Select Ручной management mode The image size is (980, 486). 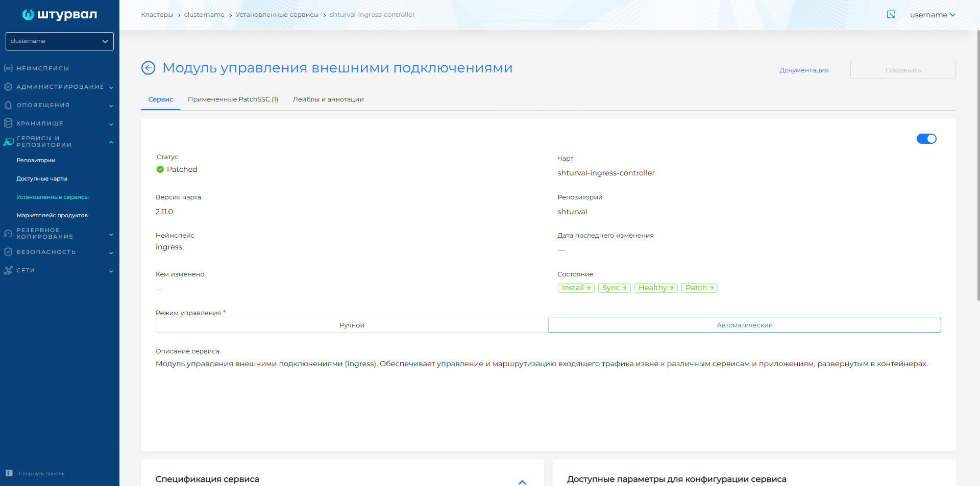[x=352, y=325]
